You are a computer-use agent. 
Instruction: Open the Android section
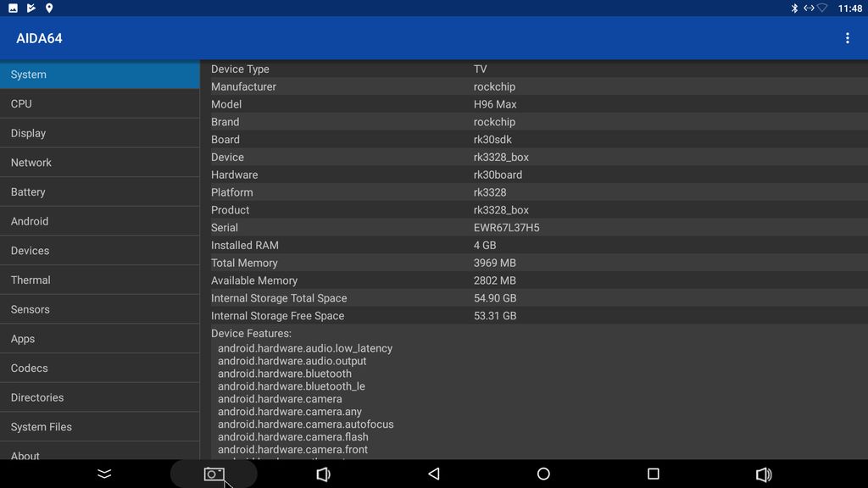coord(100,221)
